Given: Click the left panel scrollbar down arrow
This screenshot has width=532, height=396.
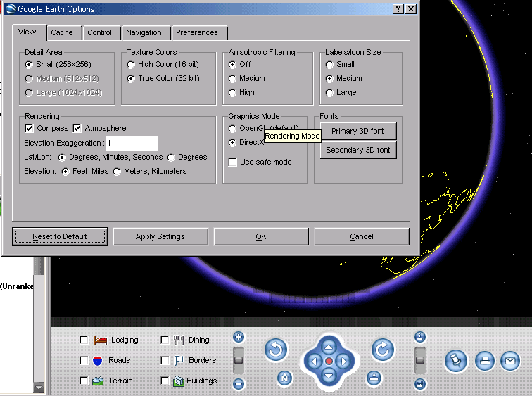Looking at the screenshot, I should (x=39, y=387).
